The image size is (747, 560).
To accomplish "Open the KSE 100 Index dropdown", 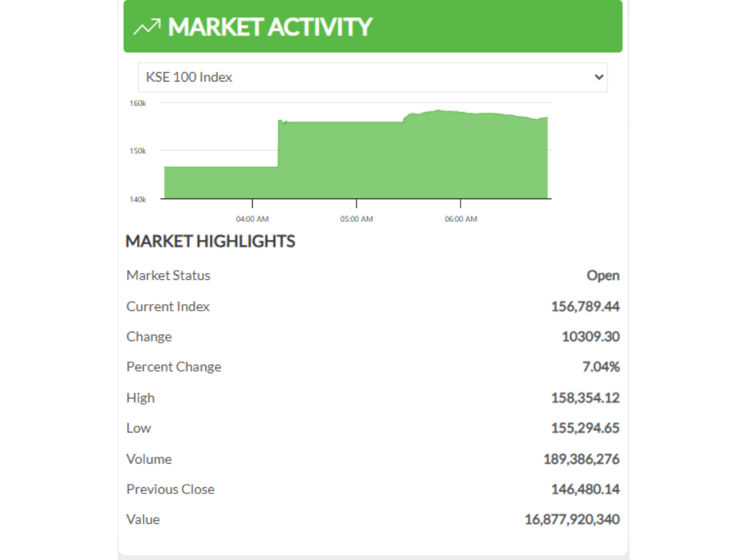I will point(372,77).
